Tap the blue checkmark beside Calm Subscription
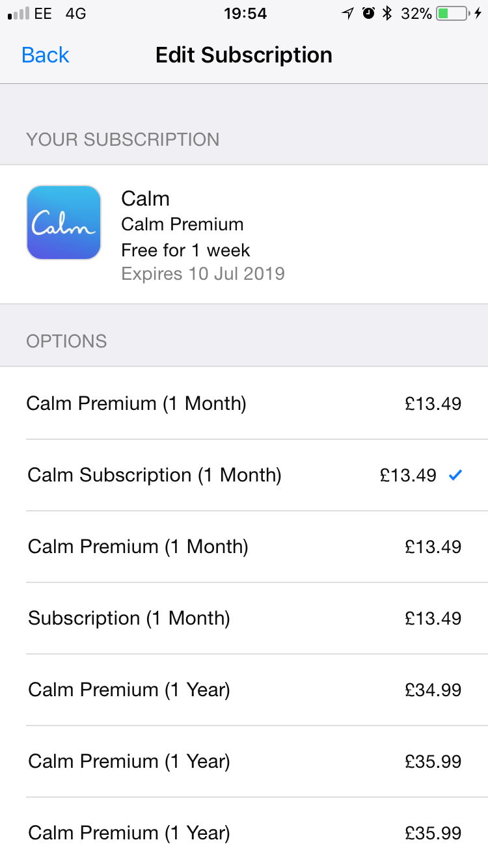 (x=455, y=476)
